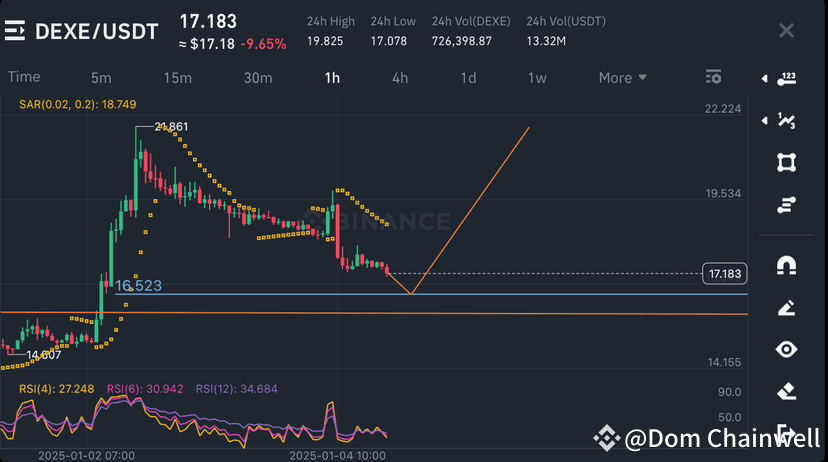This screenshot has height=462, width=828.
Task: Select the trend line drawing tool
Action: click(x=787, y=79)
